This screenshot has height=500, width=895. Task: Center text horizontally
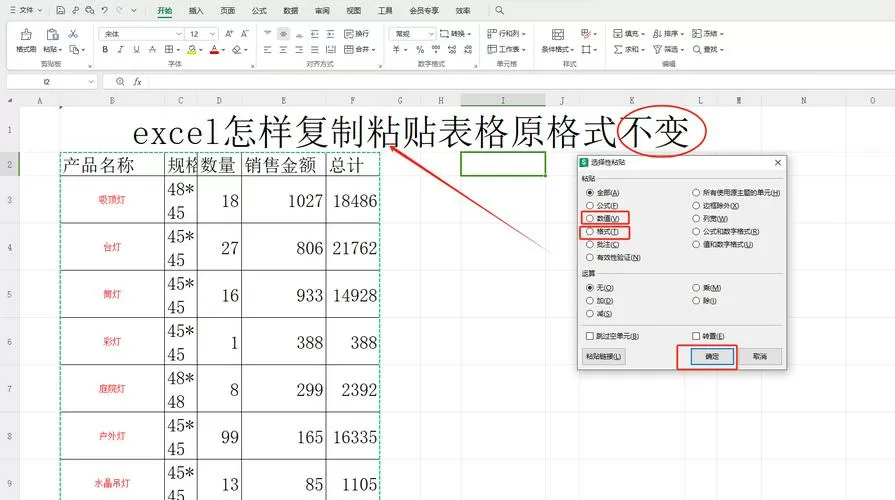click(283, 50)
